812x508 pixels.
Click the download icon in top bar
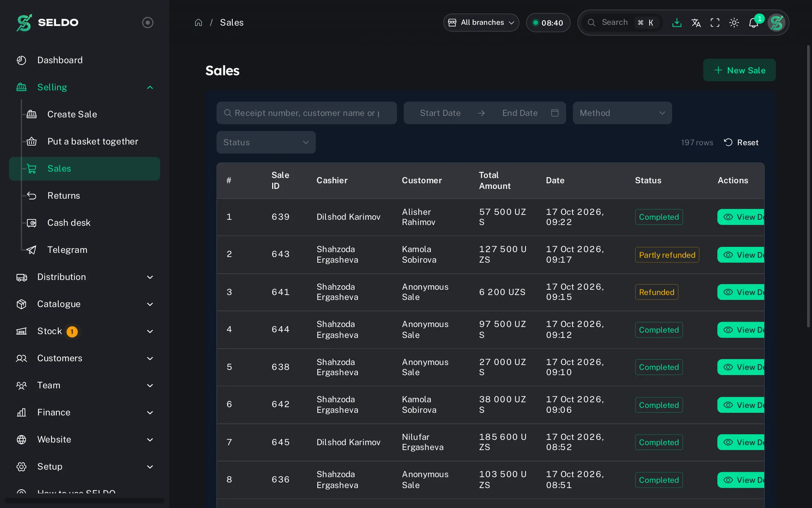tap(677, 23)
